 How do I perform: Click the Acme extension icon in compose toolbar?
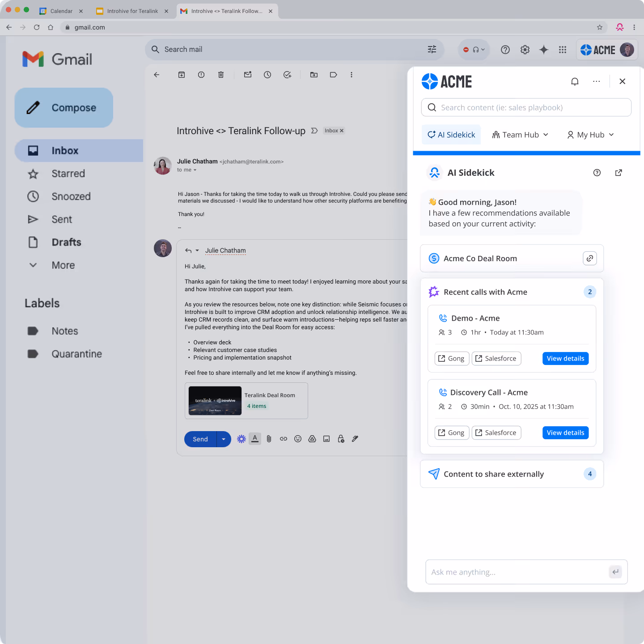click(x=241, y=439)
